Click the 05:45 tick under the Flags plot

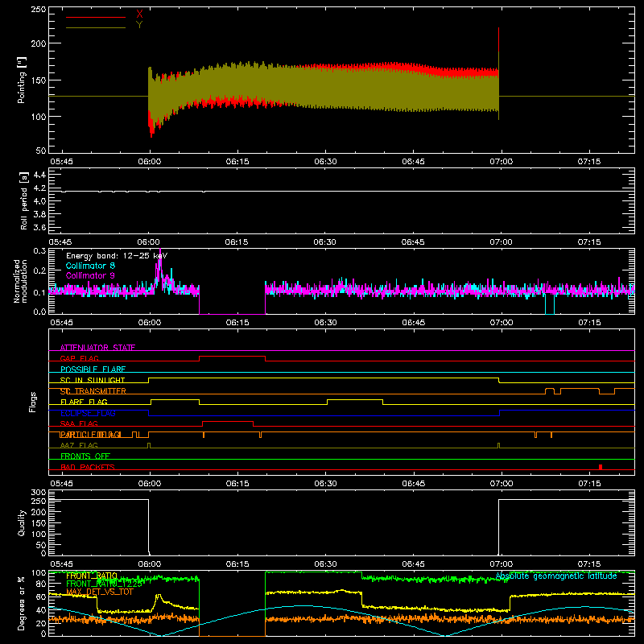click(x=62, y=484)
